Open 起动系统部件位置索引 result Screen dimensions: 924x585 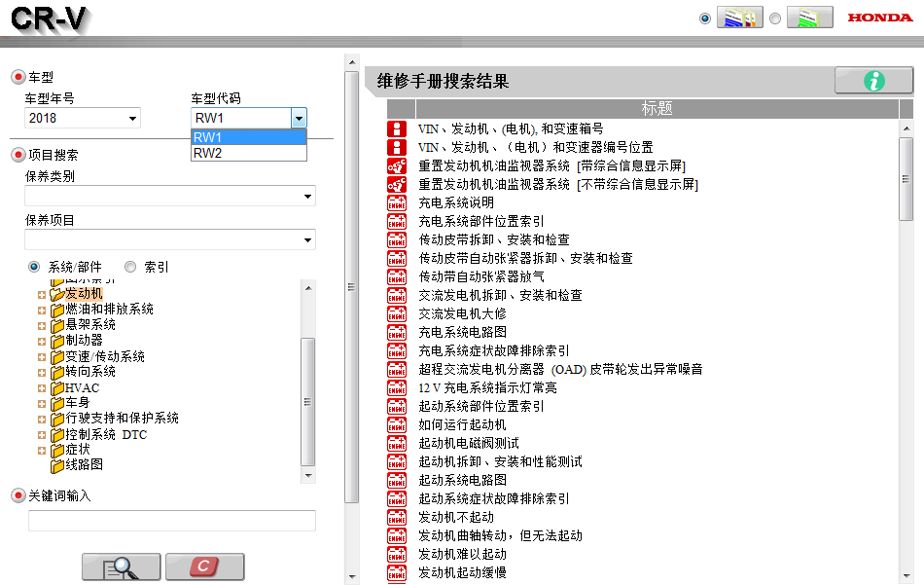pyautogui.click(x=480, y=406)
